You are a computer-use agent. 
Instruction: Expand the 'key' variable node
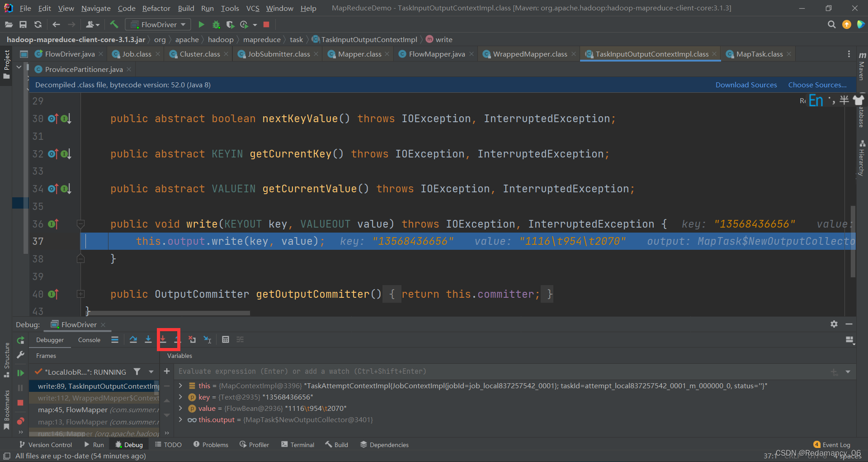tap(180, 397)
